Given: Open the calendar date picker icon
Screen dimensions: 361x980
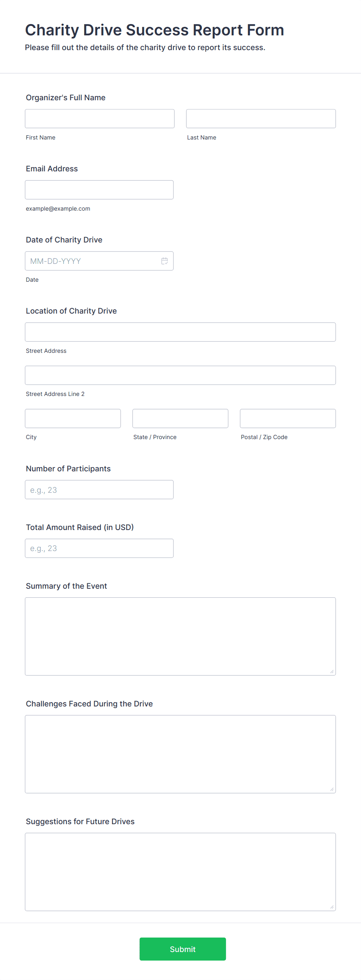Looking at the screenshot, I should click(164, 261).
